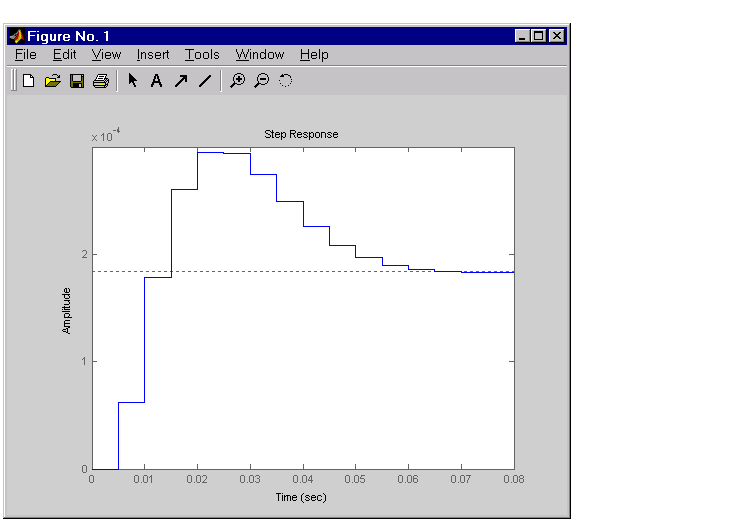Activate the Zoom In magnifier tool
The height and width of the screenshot is (525, 750).
click(237, 80)
